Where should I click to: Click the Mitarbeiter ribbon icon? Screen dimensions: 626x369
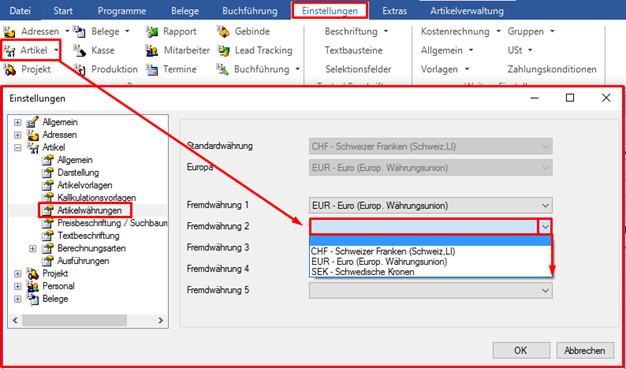(151, 50)
